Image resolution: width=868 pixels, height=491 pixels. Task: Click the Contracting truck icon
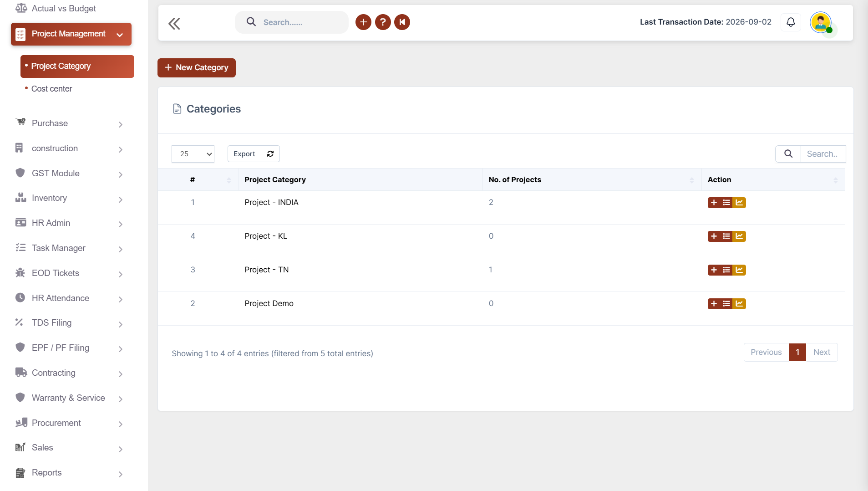click(21, 372)
